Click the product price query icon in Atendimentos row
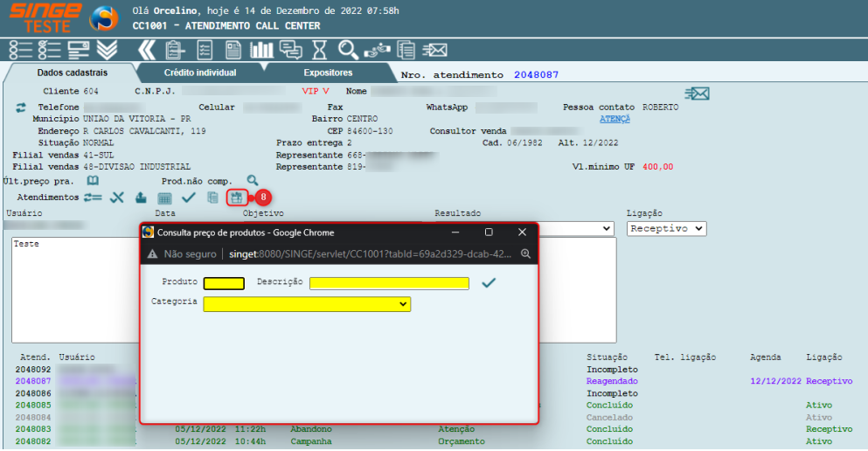The width and height of the screenshot is (868, 451). (x=237, y=198)
